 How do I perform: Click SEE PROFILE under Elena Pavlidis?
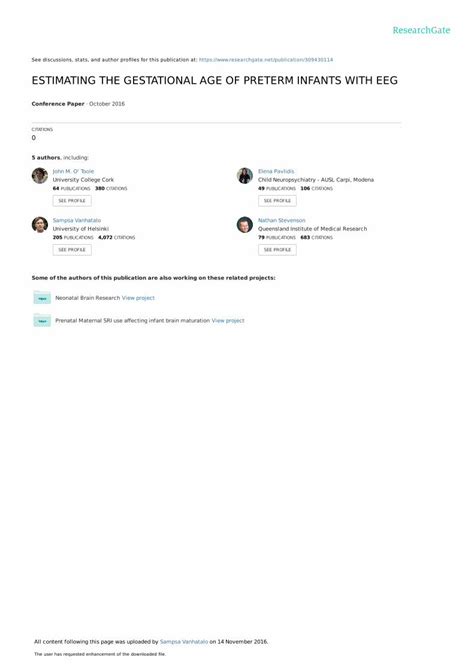pos(277,201)
